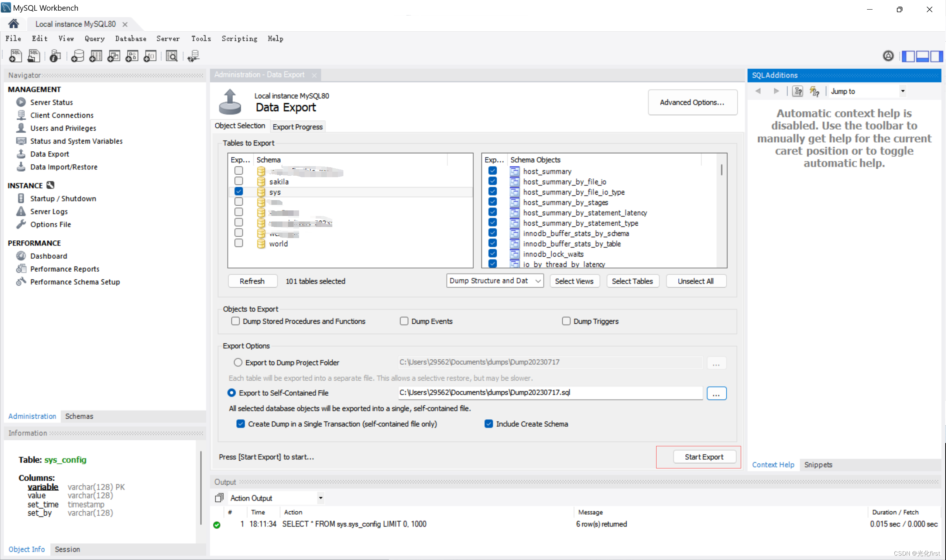The width and height of the screenshot is (946, 560).
Task: Select Export to Dump Project Folder
Action: (238, 362)
